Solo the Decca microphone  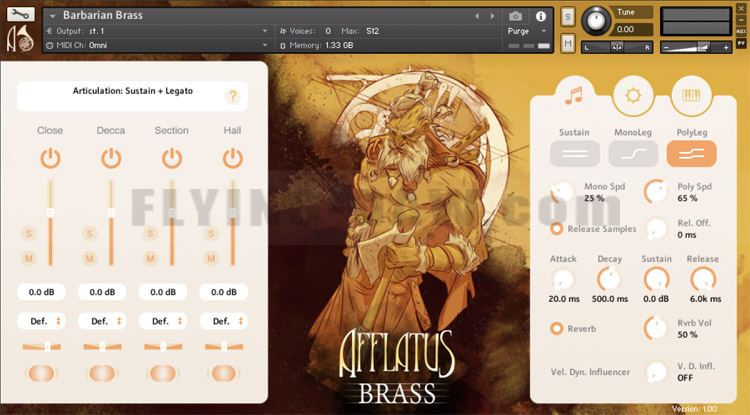[x=89, y=233]
